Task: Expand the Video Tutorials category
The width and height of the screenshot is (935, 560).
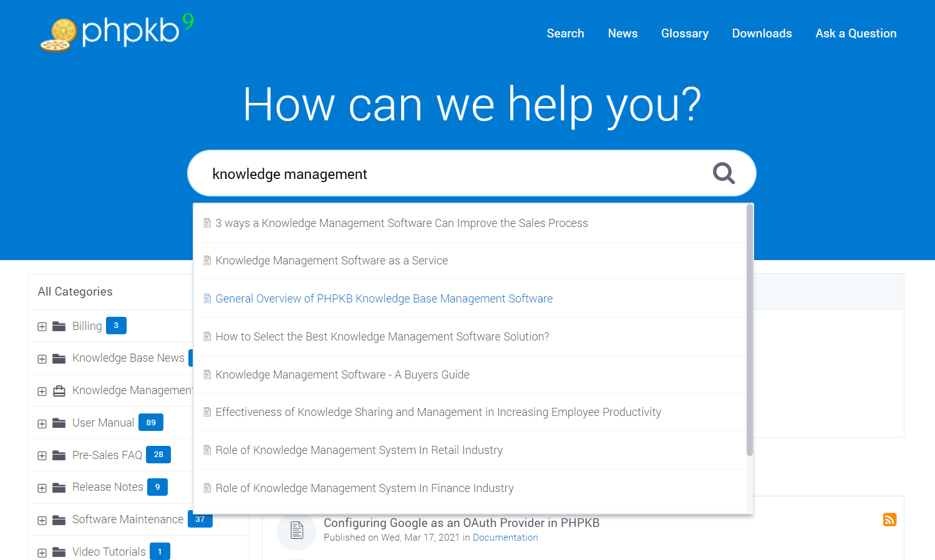Action: click(x=42, y=553)
